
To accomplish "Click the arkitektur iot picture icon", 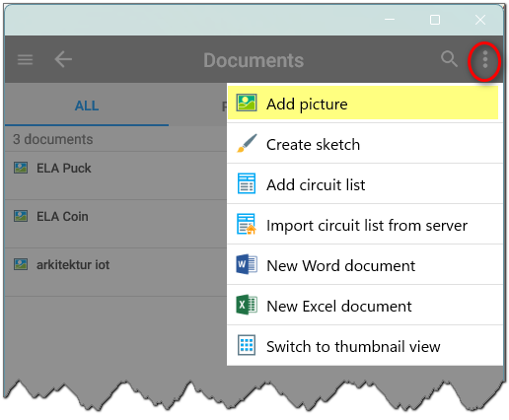I will point(21,264).
